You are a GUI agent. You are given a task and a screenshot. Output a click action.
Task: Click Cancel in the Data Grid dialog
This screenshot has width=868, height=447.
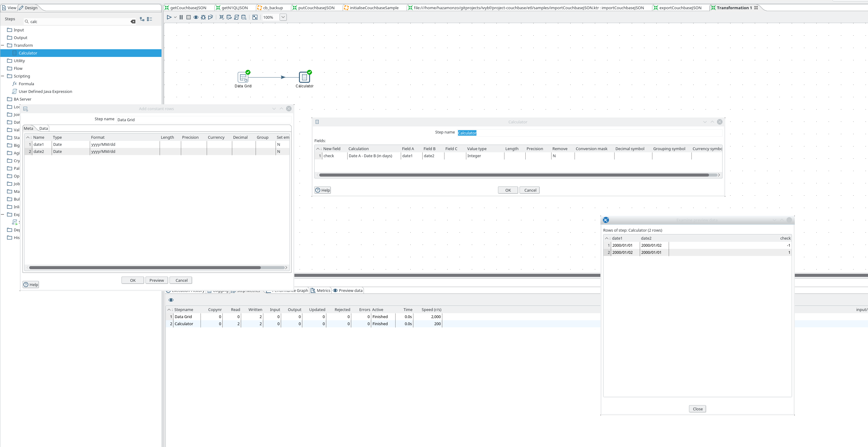[x=181, y=281]
